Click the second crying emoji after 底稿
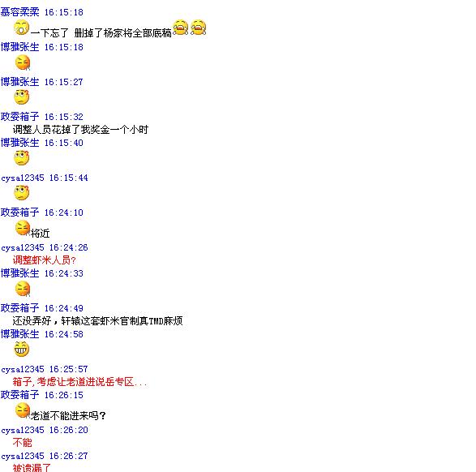This screenshot has width=476, height=472. coord(199,28)
